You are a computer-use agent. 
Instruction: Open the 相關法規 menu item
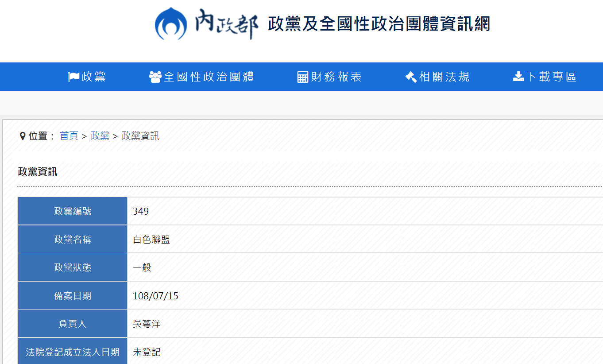pyautogui.click(x=437, y=77)
